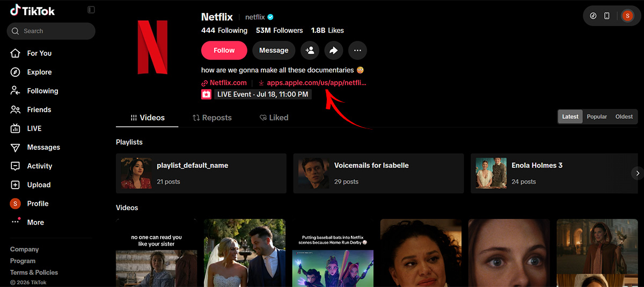Click the paper plane Messages icon
644x287 pixels.
[x=16, y=147]
